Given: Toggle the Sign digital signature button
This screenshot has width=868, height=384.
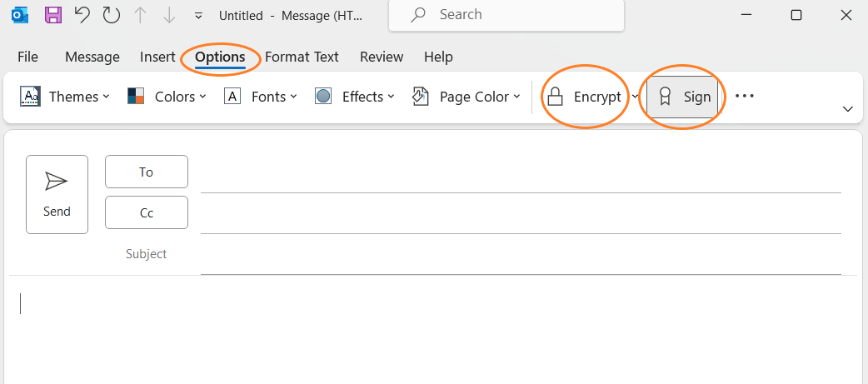Looking at the screenshot, I should click(x=684, y=97).
